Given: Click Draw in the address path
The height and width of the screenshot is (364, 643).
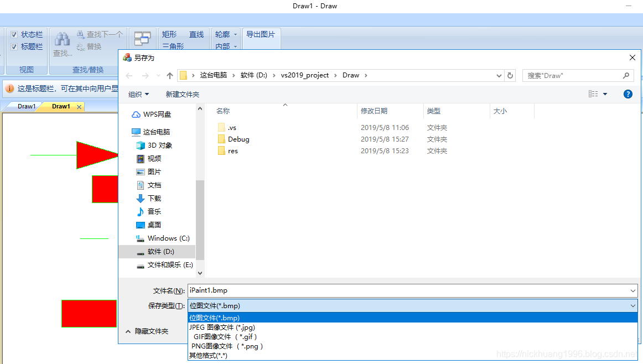Looking at the screenshot, I should (x=351, y=75).
